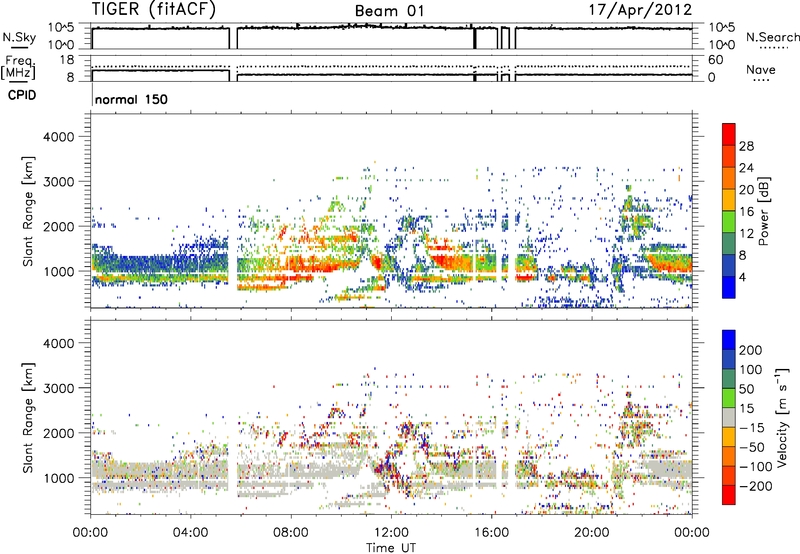Select the '18' frequency axis value
This screenshot has height=554, width=800.
tap(67, 60)
